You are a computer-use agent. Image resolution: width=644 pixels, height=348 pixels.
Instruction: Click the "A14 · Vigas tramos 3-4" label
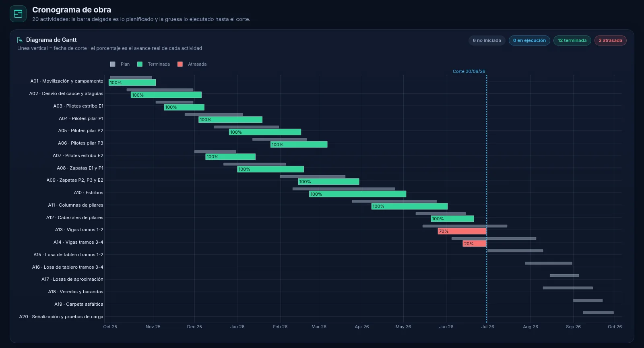[78, 242]
